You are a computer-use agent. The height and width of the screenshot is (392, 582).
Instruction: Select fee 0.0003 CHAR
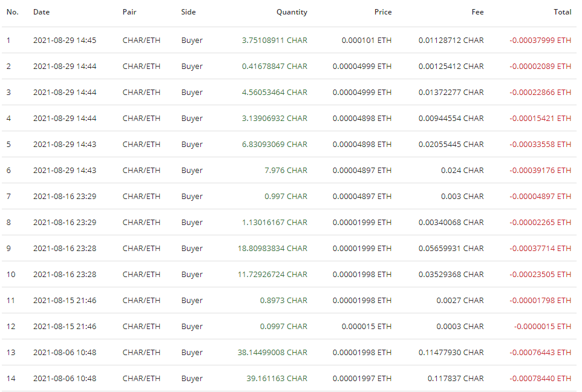point(460,326)
